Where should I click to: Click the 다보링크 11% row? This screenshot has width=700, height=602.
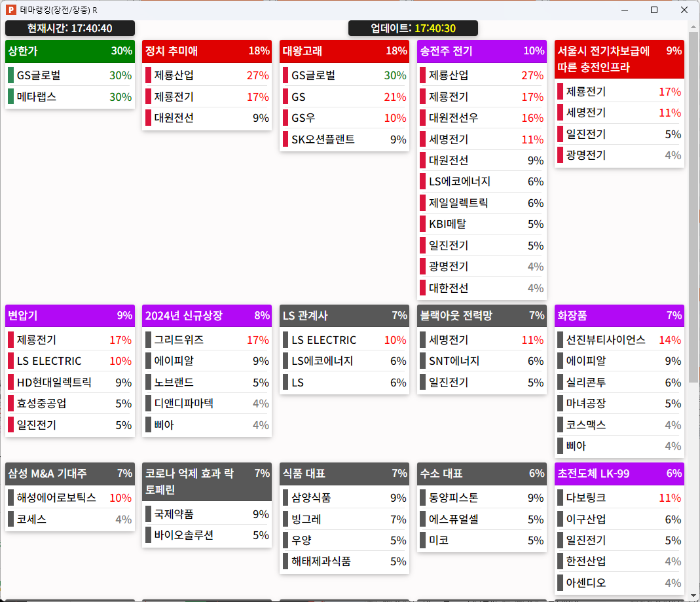(x=619, y=498)
